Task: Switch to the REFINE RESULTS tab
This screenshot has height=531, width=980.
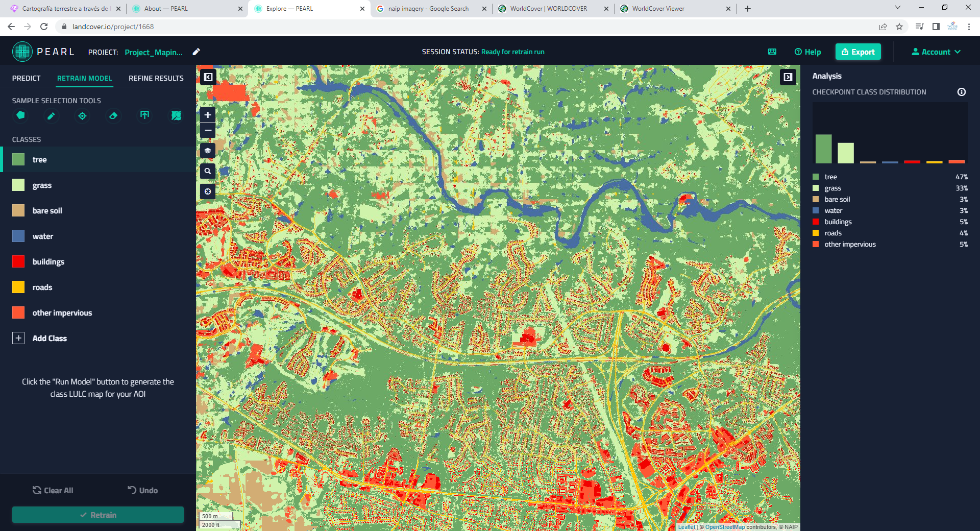Action: (x=156, y=78)
